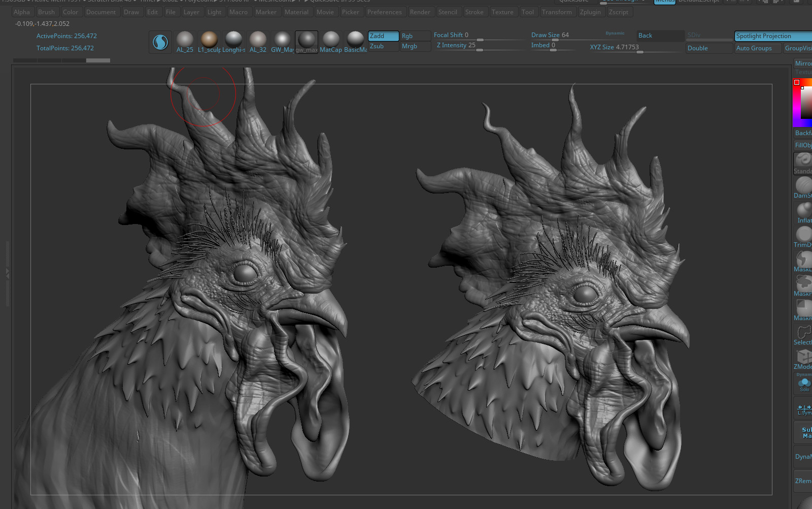Toggle the Dynamic draw size label
The height and width of the screenshot is (509, 812).
click(615, 34)
